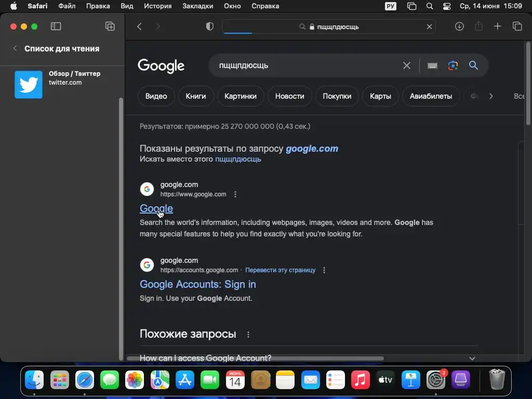Screen dimensions: 532x399
Task: Click the Google search magnifier button
Action: (x=473, y=65)
